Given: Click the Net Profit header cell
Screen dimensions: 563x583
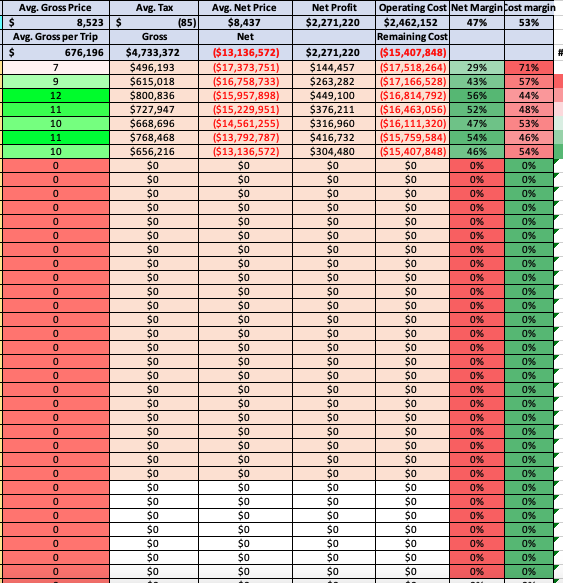Looking at the screenshot, I should (334, 8).
